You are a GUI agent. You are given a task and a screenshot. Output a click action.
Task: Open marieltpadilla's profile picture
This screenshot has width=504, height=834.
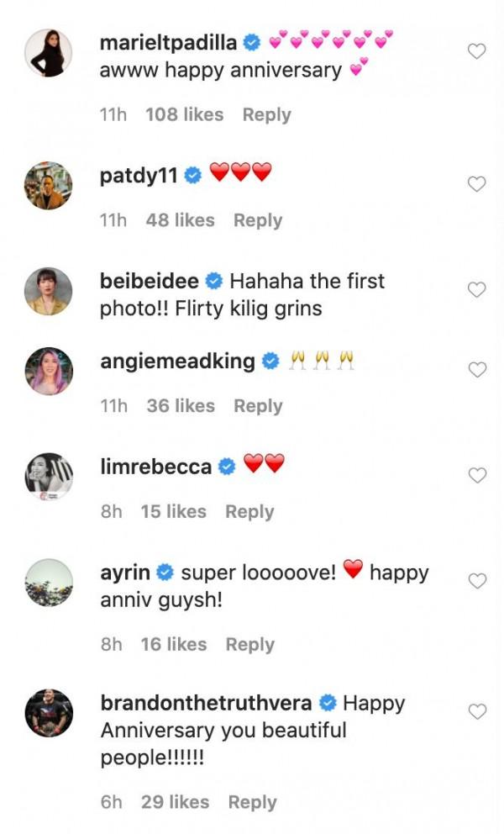pos(48,53)
